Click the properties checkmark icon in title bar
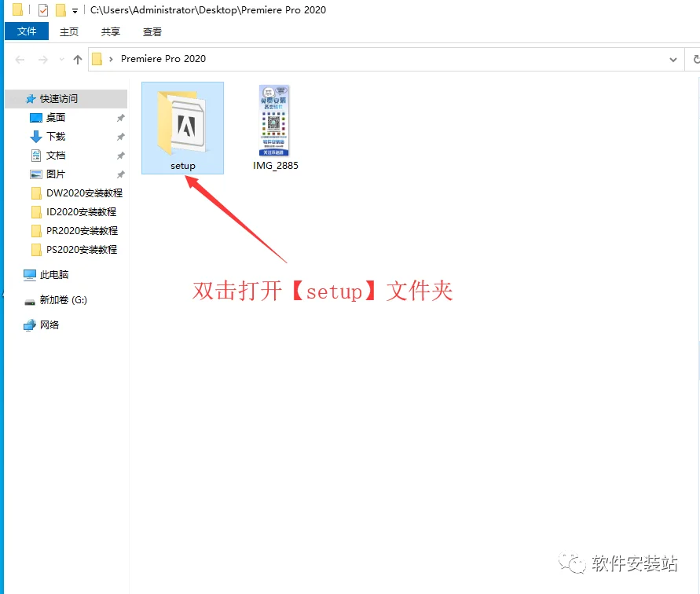This screenshot has height=594, width=700. pyautogui.click(x=43, y=10)
